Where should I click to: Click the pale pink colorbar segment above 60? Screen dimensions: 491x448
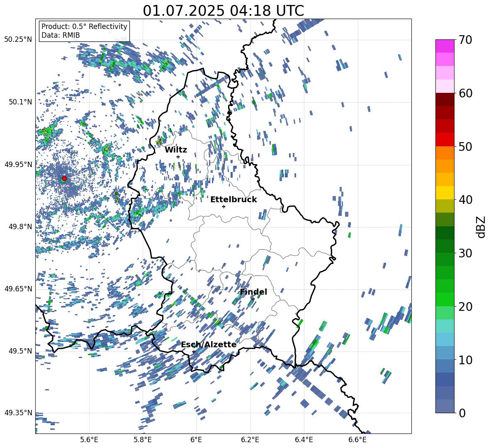445,86
